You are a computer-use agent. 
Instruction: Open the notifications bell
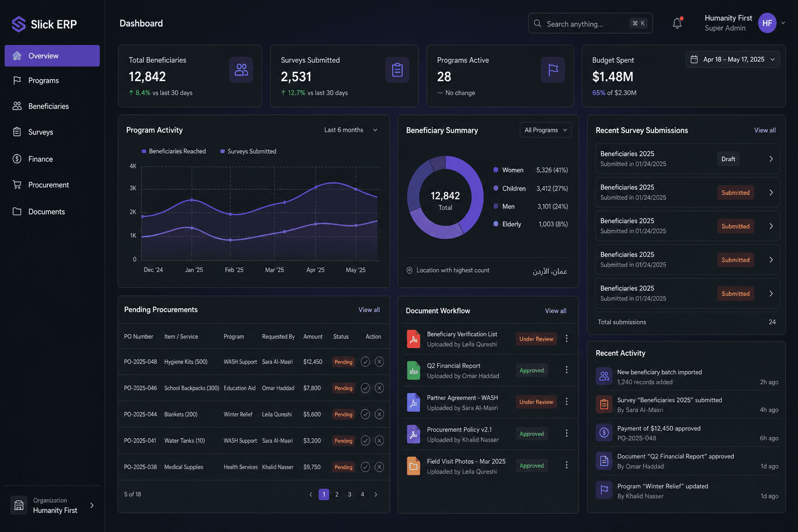677,23
